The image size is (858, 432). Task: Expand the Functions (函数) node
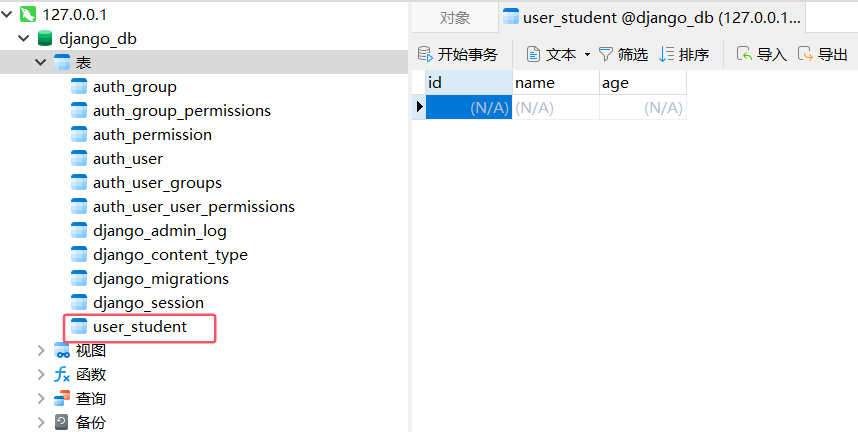[41, 375]
